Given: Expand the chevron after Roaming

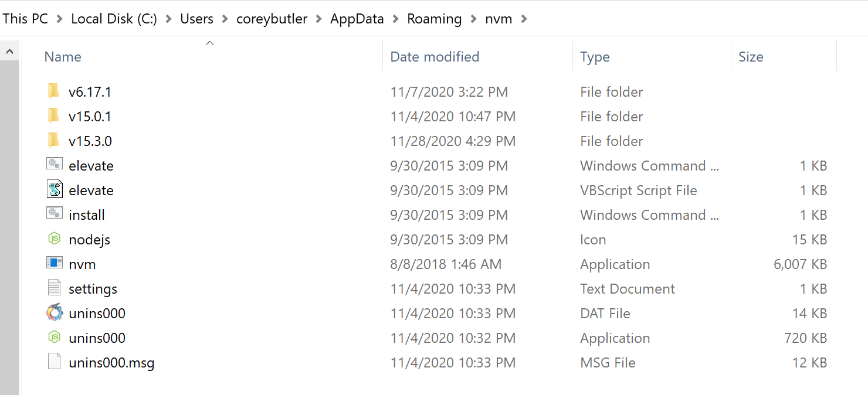Looking at the screenshot, I should click(x=473, y=18).
